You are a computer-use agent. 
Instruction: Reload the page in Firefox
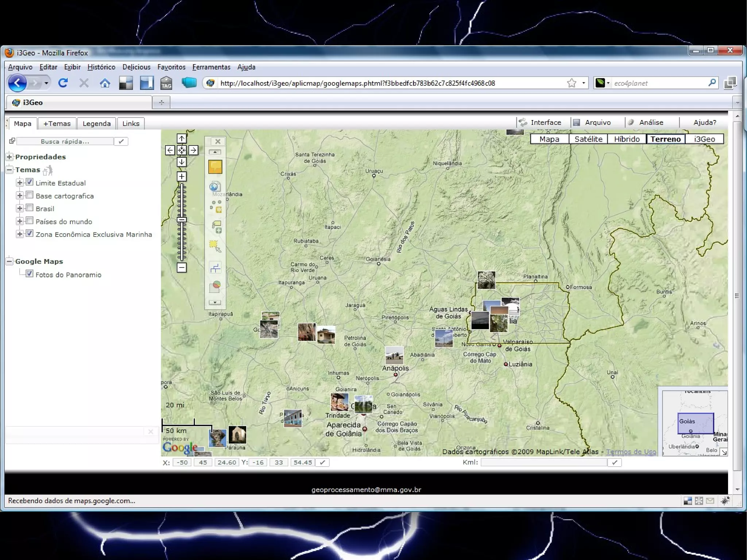[x=63, y=83]
